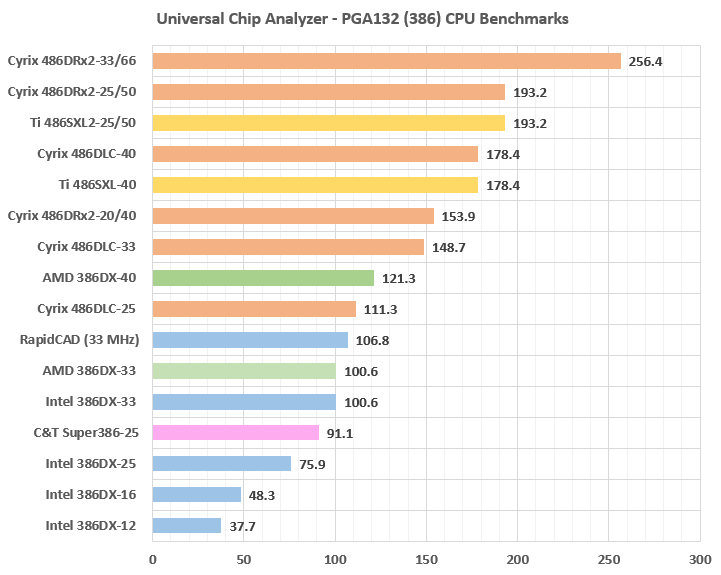Click the RapidCAD (33 MHz) label
Viewport: 721px width, 575px height.
coord(80,339)
